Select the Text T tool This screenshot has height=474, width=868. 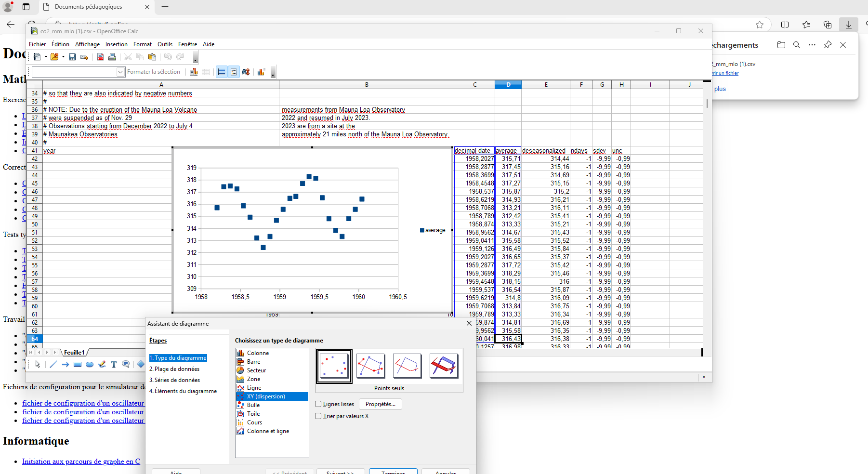(x=114, y=364)
